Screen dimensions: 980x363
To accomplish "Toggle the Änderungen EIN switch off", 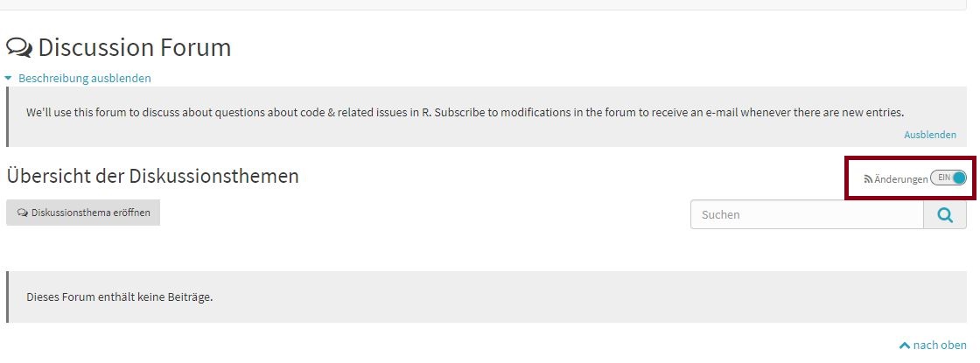I will [x=948, y=178].
